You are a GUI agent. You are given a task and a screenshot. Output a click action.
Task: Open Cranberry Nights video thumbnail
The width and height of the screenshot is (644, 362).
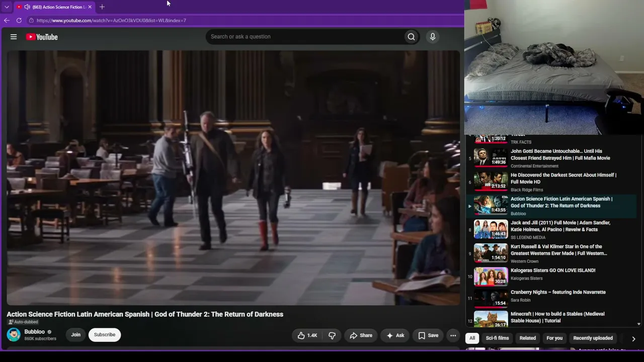click(491, 298)
